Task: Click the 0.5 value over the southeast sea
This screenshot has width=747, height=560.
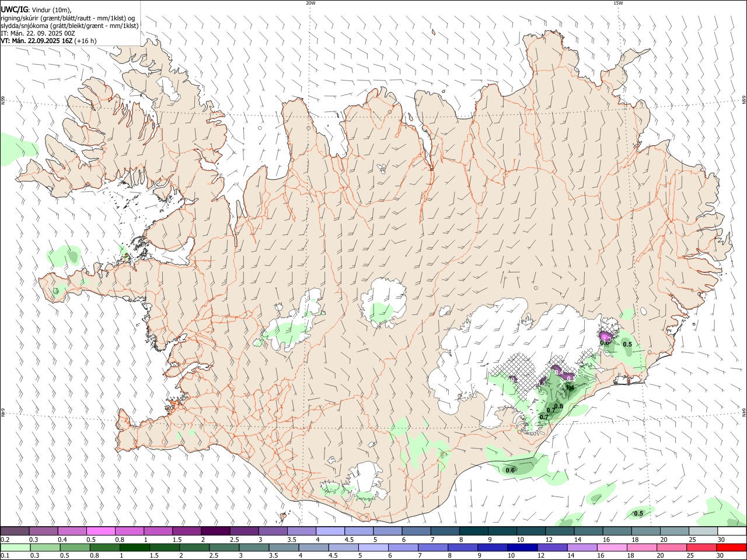Action: click(x=638, y=513)
